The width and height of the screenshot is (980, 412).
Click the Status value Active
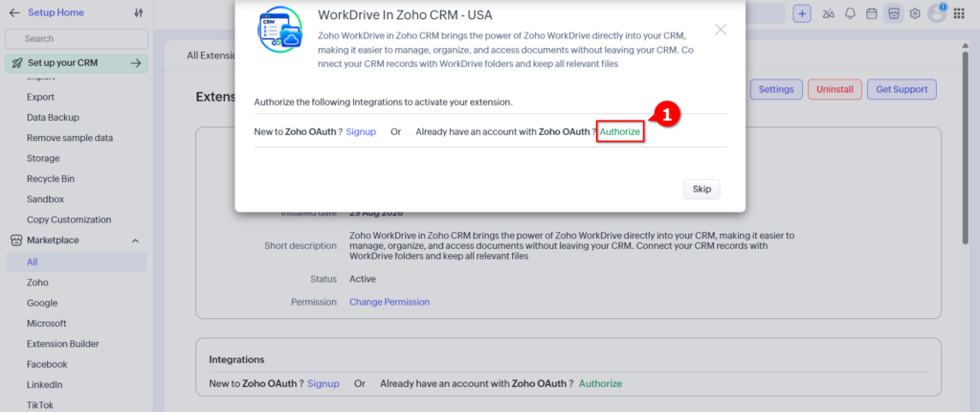363,279
